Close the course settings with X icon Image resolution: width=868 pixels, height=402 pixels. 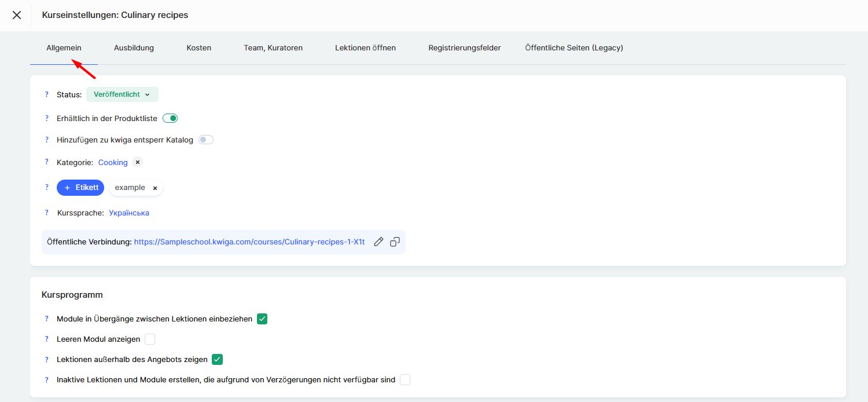point(17,15)
